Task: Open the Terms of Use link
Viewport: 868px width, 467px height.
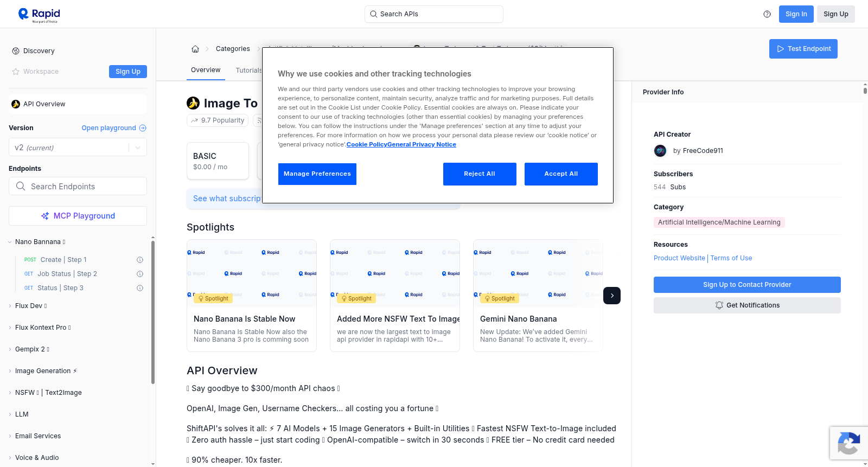Action: point(731,258)
